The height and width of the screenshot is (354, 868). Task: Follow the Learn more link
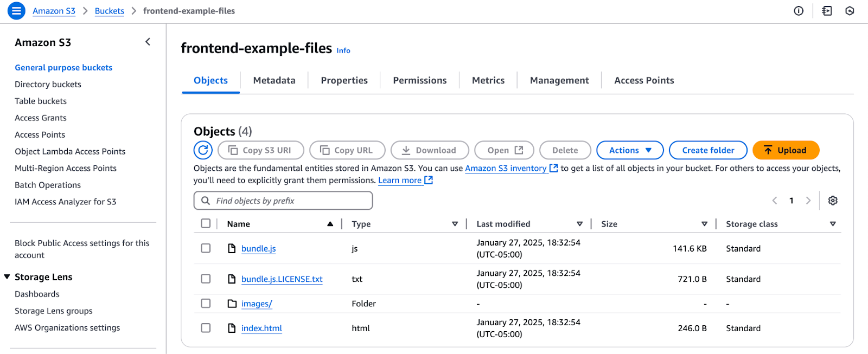[x=400, y=180]
